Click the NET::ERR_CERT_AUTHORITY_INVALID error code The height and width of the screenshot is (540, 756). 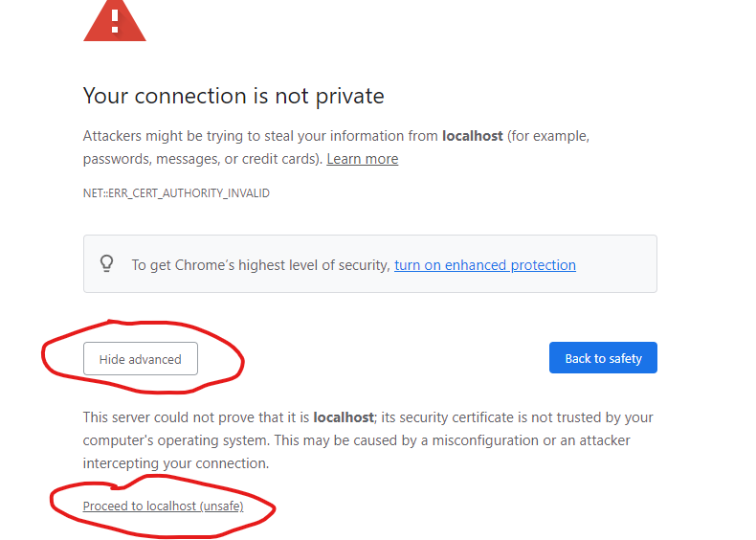(176, 193)
